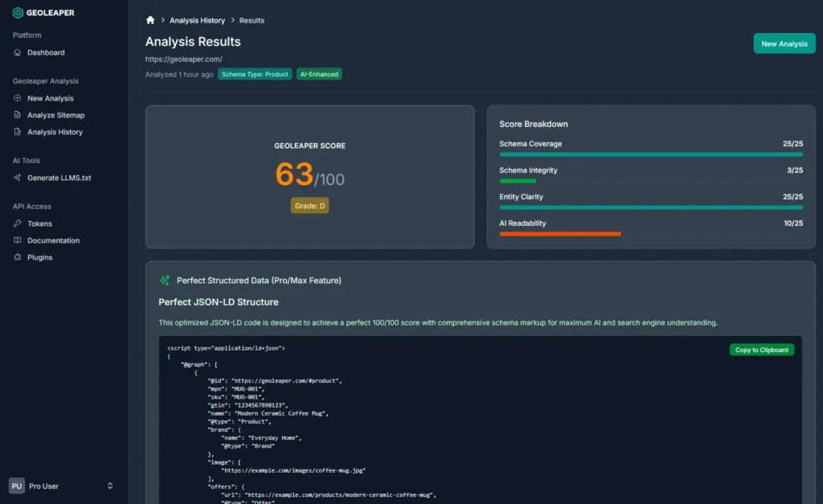Image resolution: width=823 pixels, height=504 pixels.
Task: Click the Plugins icon in the sidebar
Action: click(x=17, y=257)
